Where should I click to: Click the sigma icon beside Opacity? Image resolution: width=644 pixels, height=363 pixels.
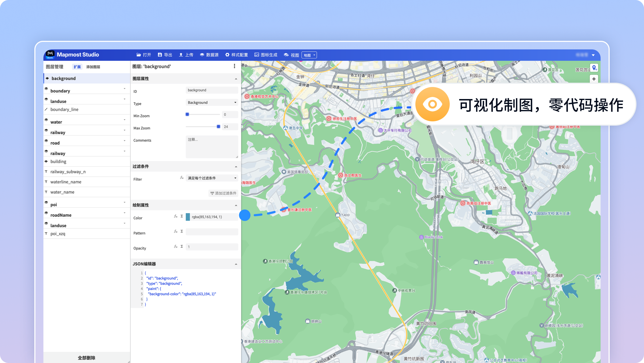pos(182,246)
